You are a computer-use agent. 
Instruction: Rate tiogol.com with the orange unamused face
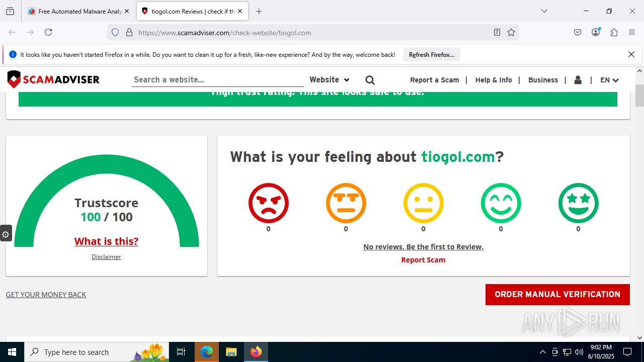[x=346, y=203]
